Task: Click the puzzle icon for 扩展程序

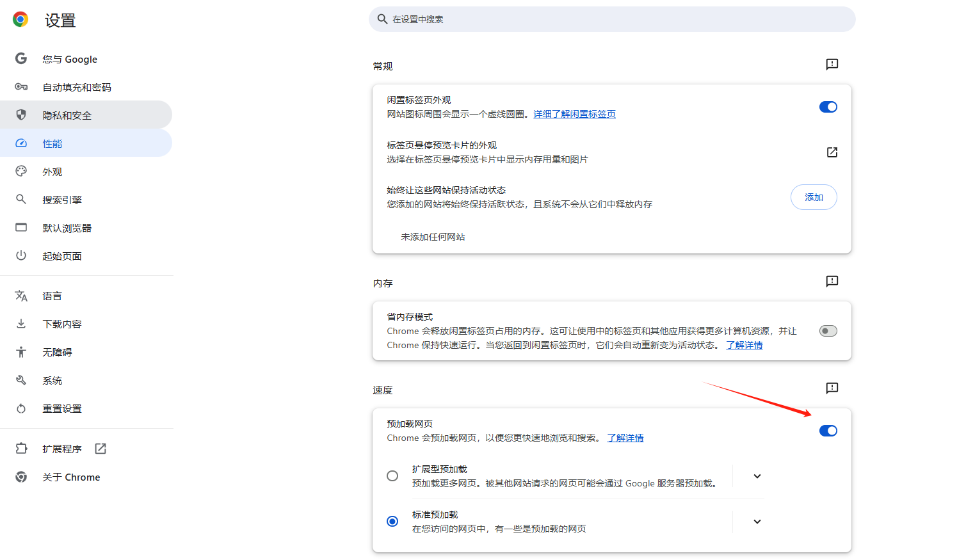Action: [21, 449]
